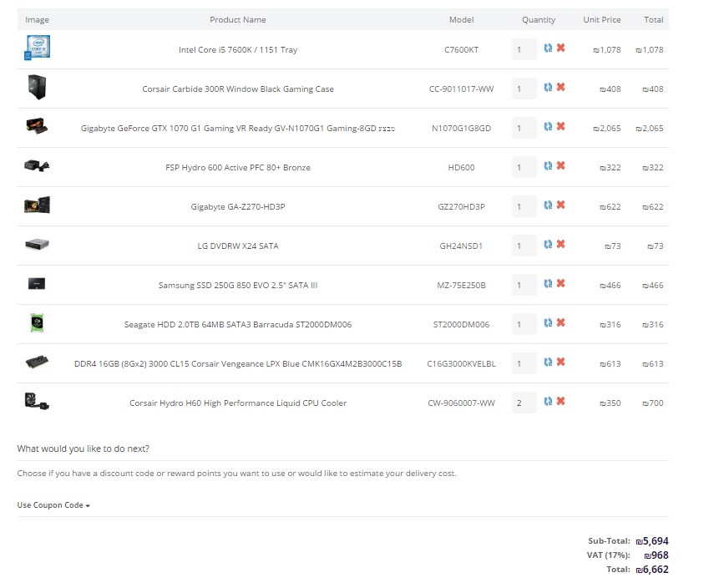Focus quantity field for Samsung SSD 850 EVO

(x=524, y=285)
